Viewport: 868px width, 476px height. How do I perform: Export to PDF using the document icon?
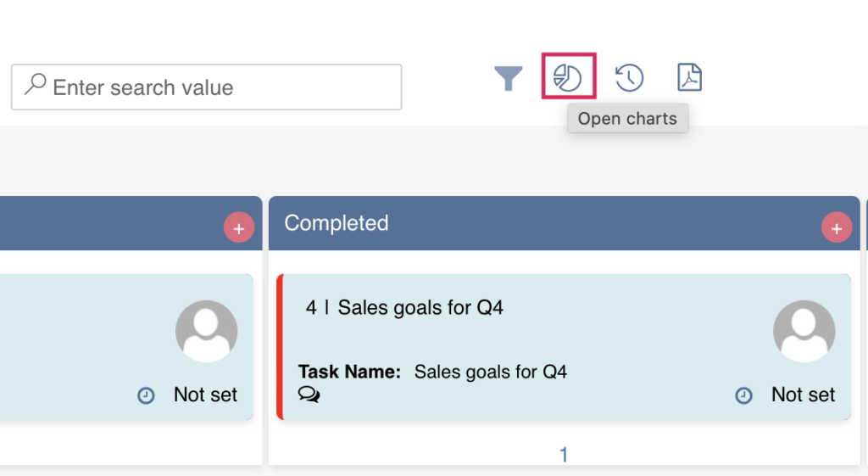(x=690, y=77)
